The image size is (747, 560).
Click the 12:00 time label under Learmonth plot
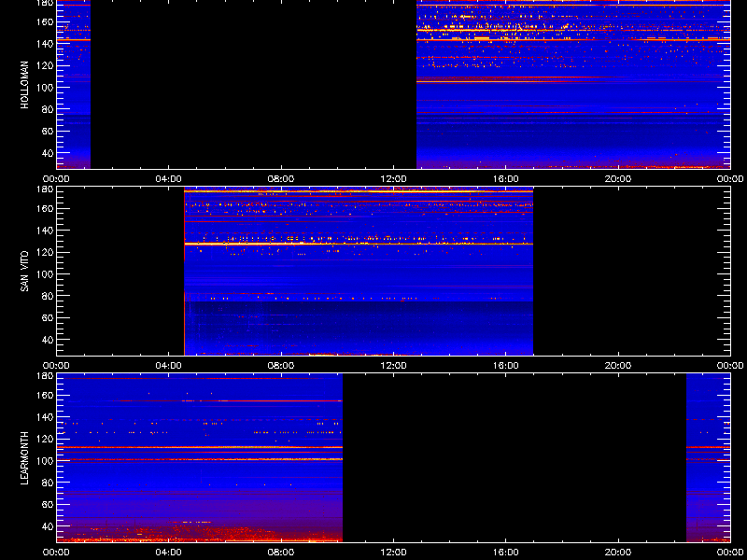click(x=393, y=553)
